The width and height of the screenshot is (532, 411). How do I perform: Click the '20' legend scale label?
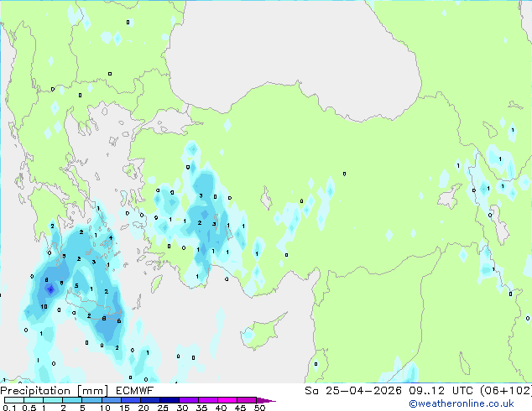point(143,408)
